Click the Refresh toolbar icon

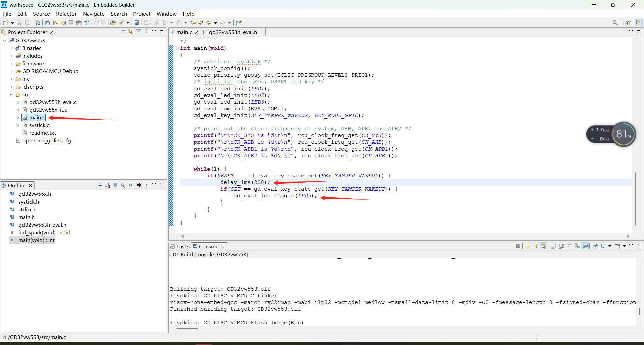pyautogui.click(x=146, y=23)
